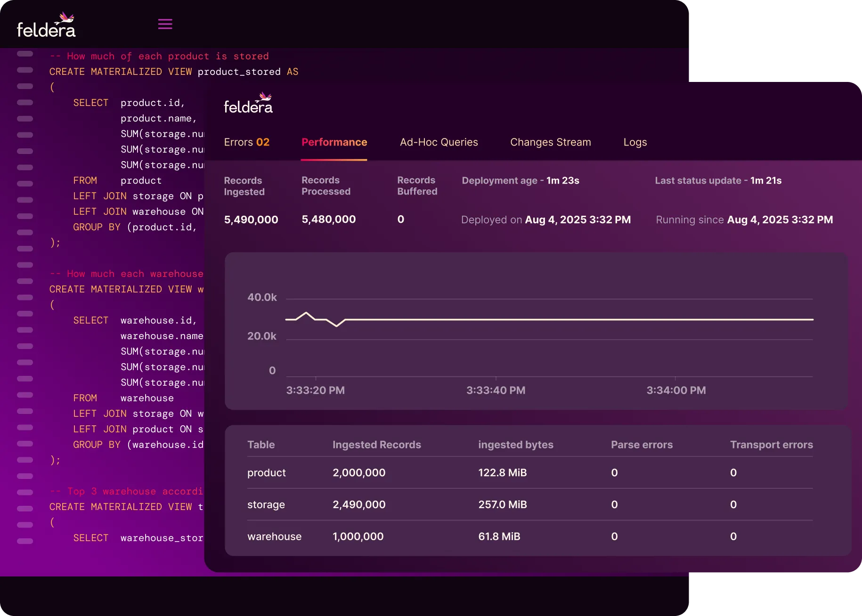Click the Records Processed value 5,480,000
This screenshot has height=616, width=862.
328,219
